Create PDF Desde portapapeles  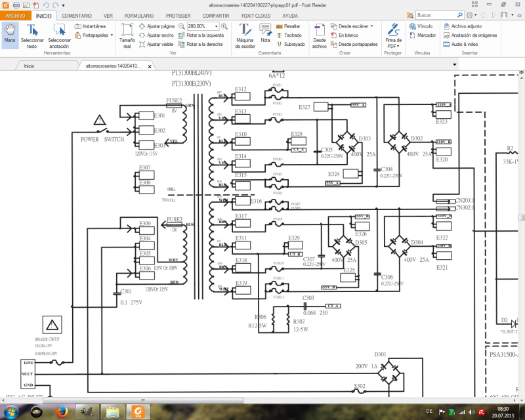[354, 44]
